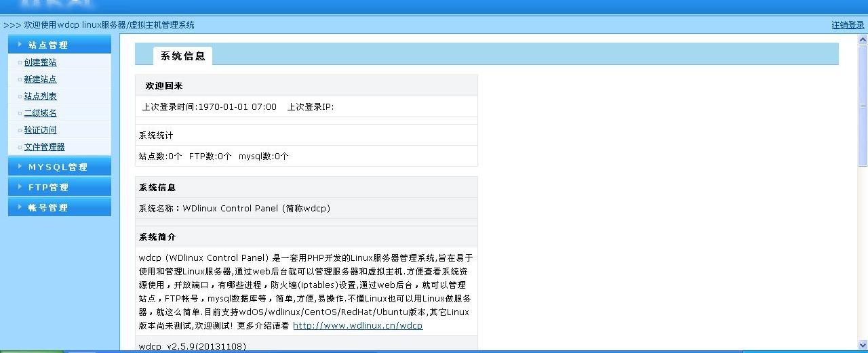
Task: Click the arrow icon beside MYSQL管理
Action: click(20, 167)
